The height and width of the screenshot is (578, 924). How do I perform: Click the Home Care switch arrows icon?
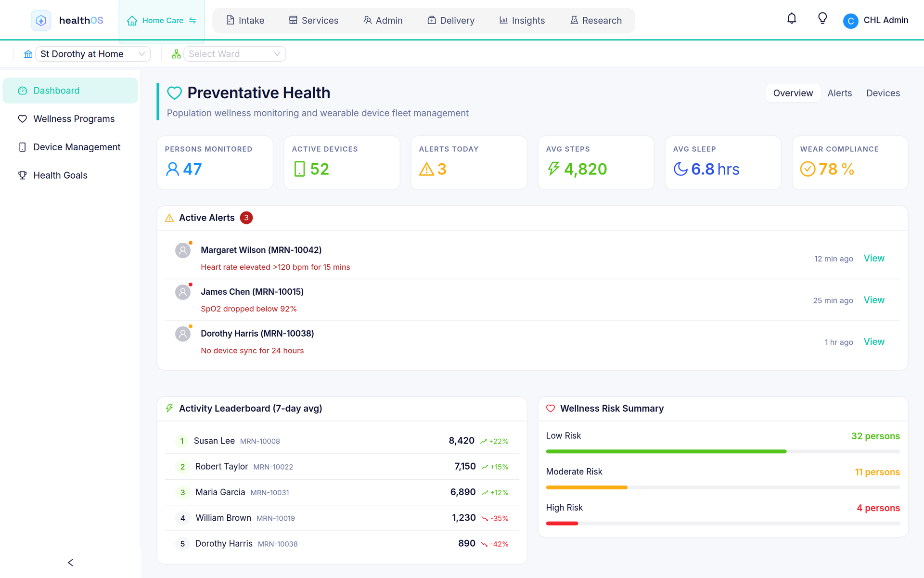click(x=192, y=21)
